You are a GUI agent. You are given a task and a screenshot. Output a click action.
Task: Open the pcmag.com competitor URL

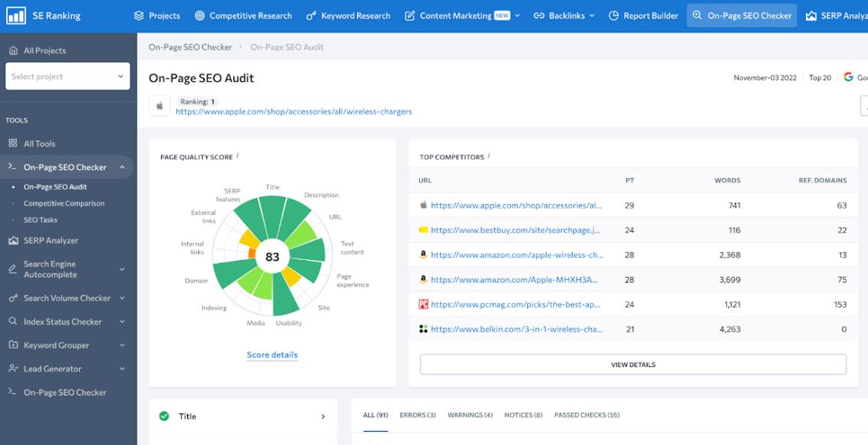point(516,305)
